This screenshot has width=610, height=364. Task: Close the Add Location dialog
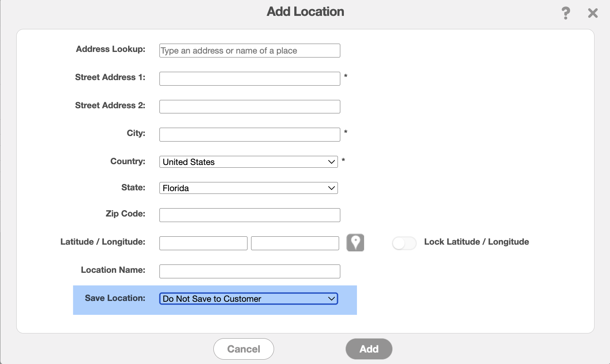tap(593, 13)
